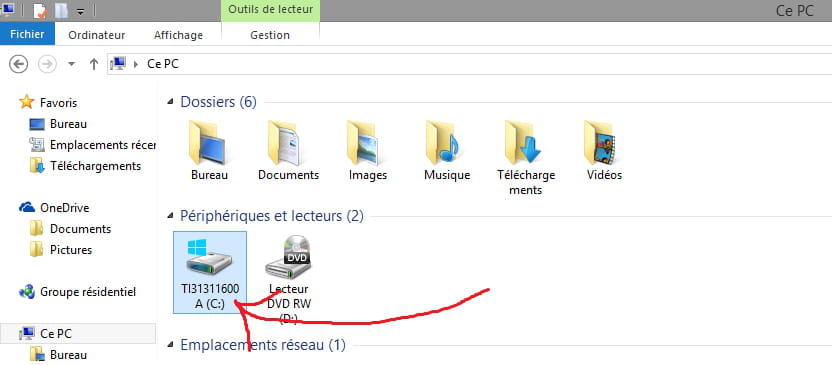Open the recent locations dropdown arrow
The width and height of the screenshot is (832, 365).
coord(72,64)
